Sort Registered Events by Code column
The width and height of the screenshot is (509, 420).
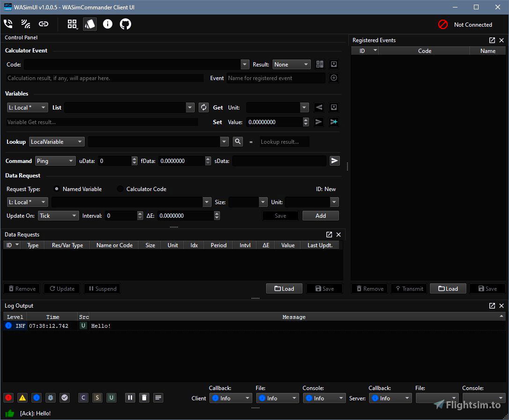[424, 51]
